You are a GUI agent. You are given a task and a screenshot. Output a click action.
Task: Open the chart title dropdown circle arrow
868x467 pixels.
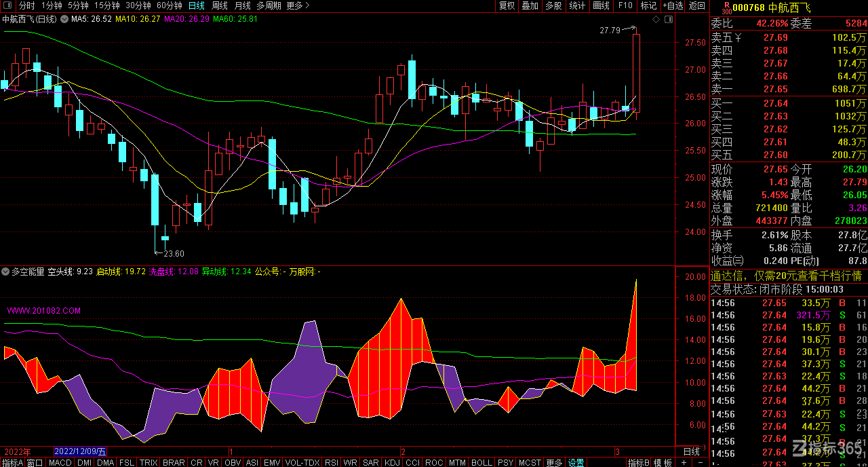pyautogui.click(x=65, y=19)
